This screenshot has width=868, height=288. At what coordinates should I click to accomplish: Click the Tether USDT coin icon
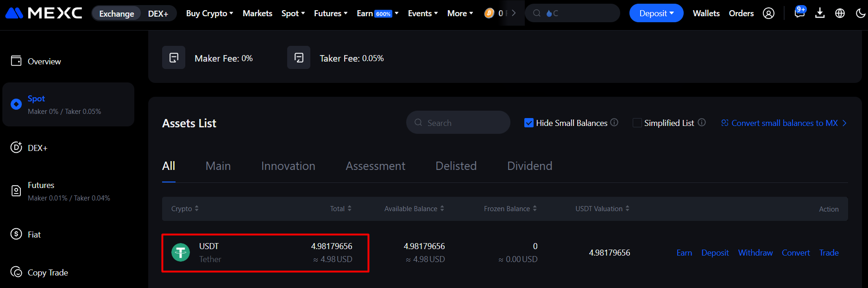181,252
